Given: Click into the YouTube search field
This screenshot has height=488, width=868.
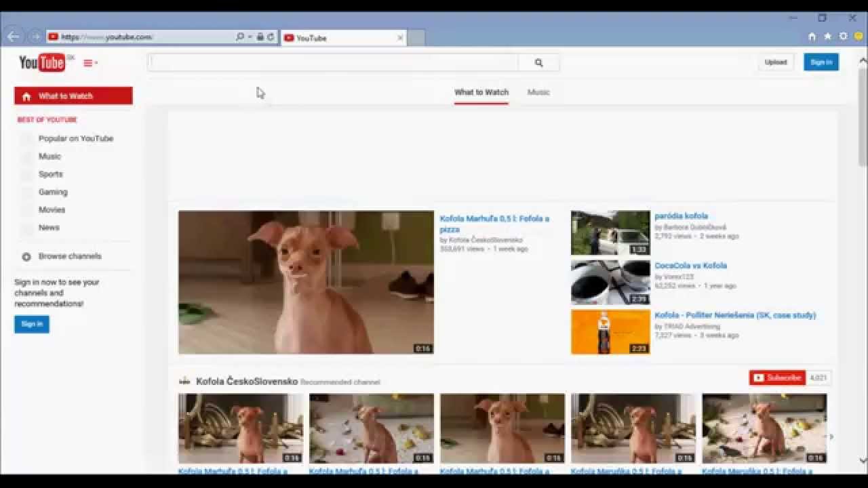Looking at the screenshot, I should (x=333, y=62).
